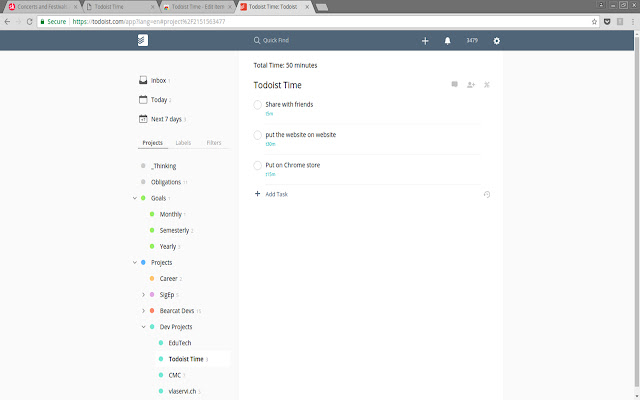Open project comments icon
Image resolution: width=640 pixels, height=400 pixels.
pos(454,84)
